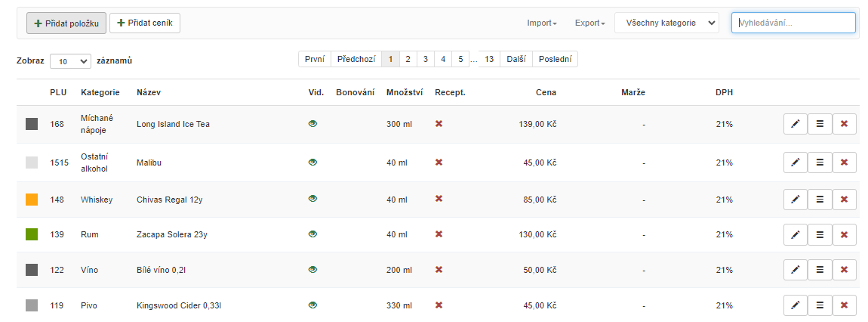Click recipe red cross for Malibu
This screenshot has height=322, width=868.
(439, 162)
